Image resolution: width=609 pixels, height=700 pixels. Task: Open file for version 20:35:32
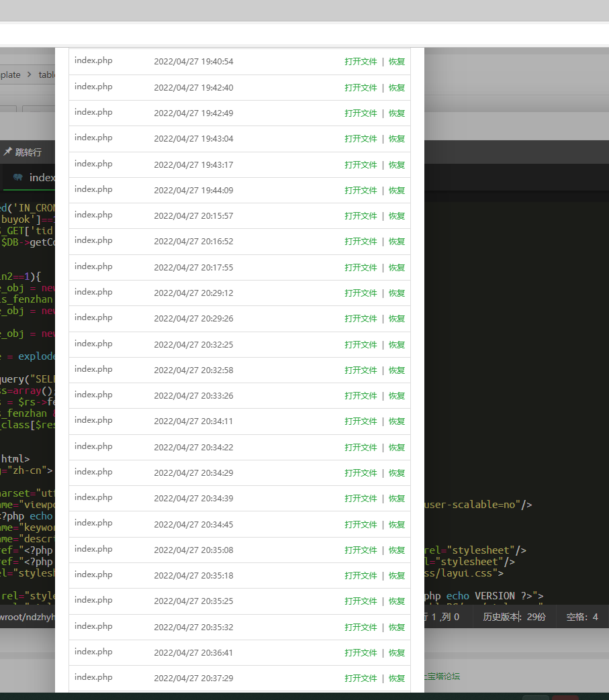(x=361, y=628)
